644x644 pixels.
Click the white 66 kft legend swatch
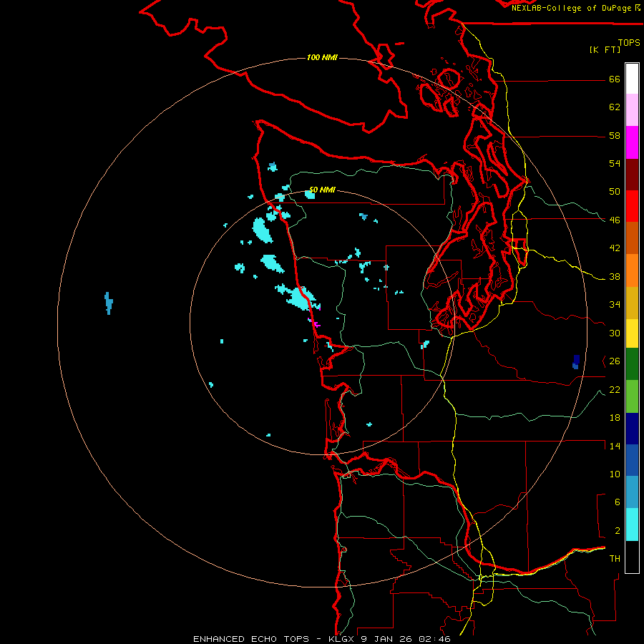pyautogui.click(x=632, y=79)
